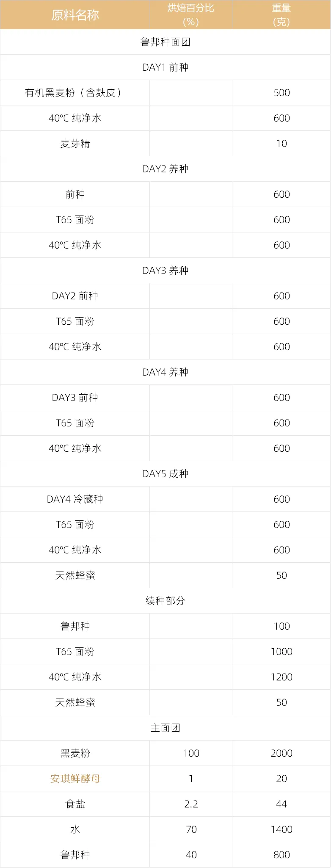The width and height of the screenshot is (331, 868).
Task: Click the weight value 10 for 麦芽精
Action: click(x=281, y=144)
